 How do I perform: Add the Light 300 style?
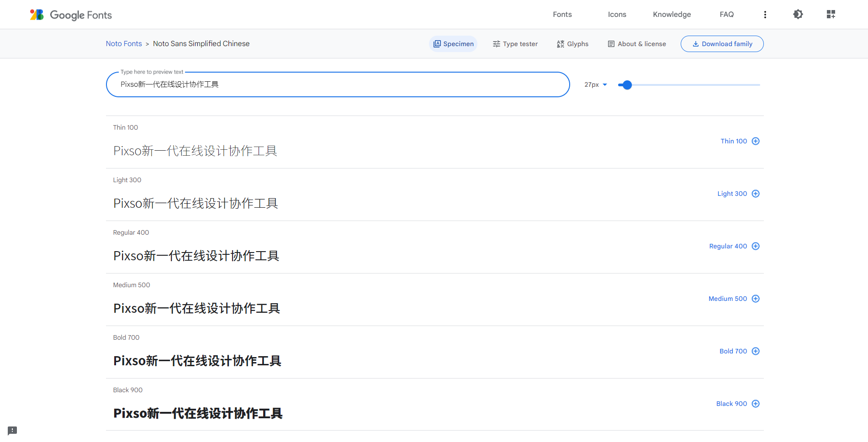pos(738,194)
